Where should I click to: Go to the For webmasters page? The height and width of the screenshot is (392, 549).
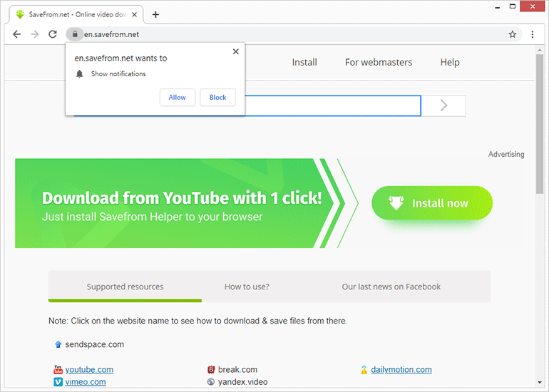[x=379, y=62]
